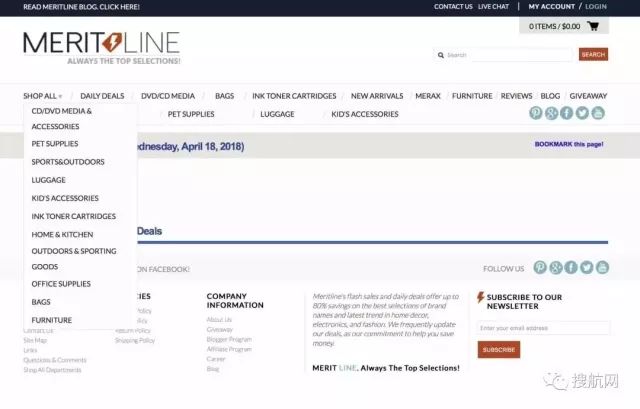
Task: Open Furniture in top navigation bar
Action: [472, 96]
